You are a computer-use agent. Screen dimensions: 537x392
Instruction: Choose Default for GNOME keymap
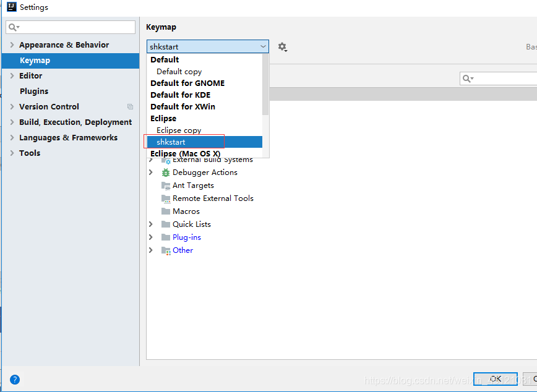click(204, 83)
